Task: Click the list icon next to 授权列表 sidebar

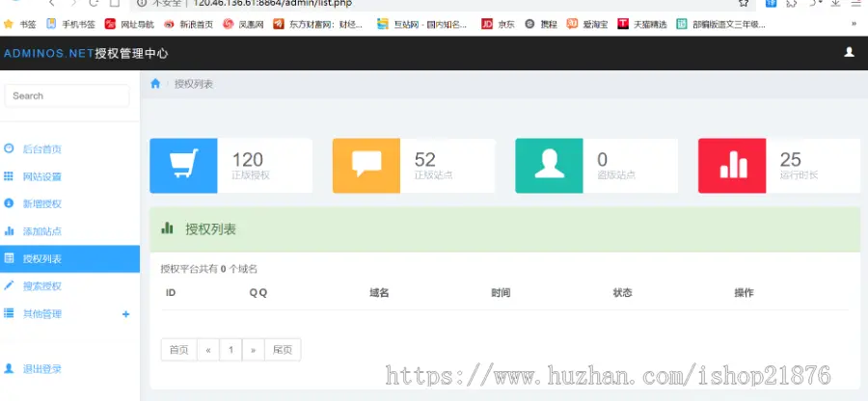Action: click(9, 257)
